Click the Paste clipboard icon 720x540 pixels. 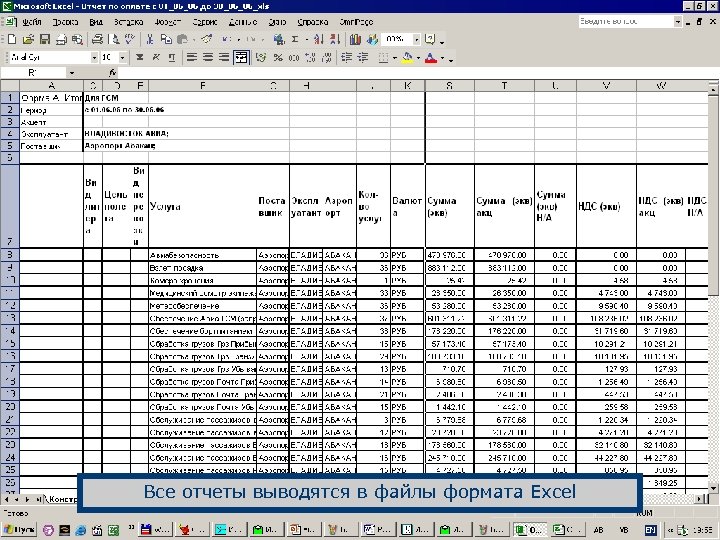[x=182, y=39]
